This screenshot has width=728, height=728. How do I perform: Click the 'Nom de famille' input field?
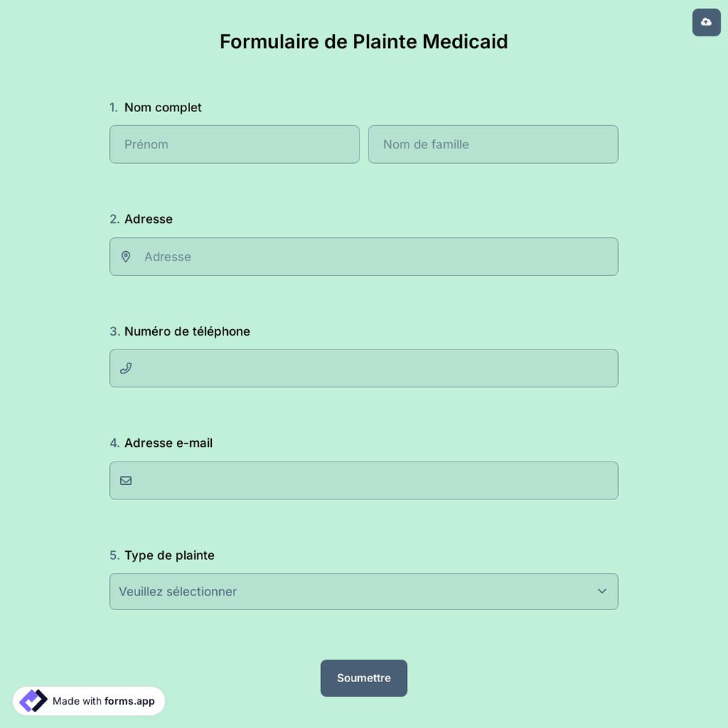pos(493,144)
